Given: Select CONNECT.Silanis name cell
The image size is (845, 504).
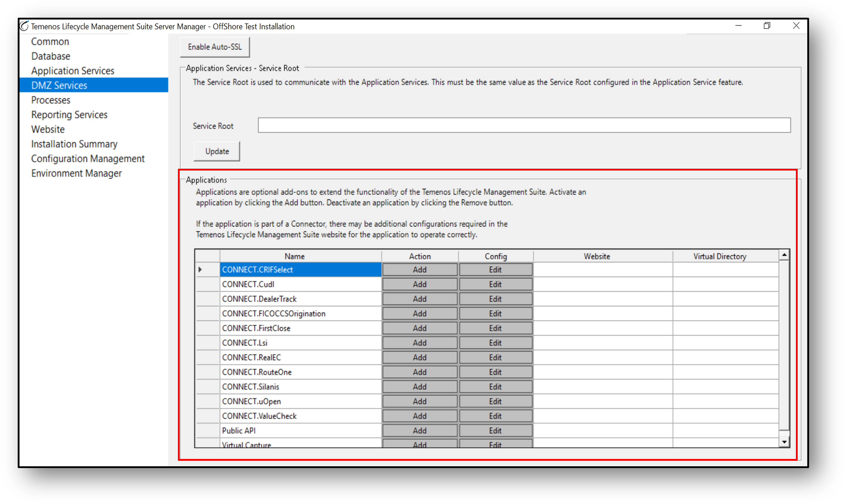Looking at the screenshot, I should coord(301,387).
